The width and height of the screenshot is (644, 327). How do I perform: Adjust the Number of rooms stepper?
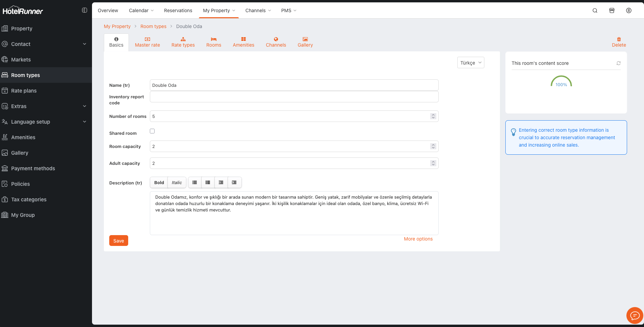pos(433,116)
